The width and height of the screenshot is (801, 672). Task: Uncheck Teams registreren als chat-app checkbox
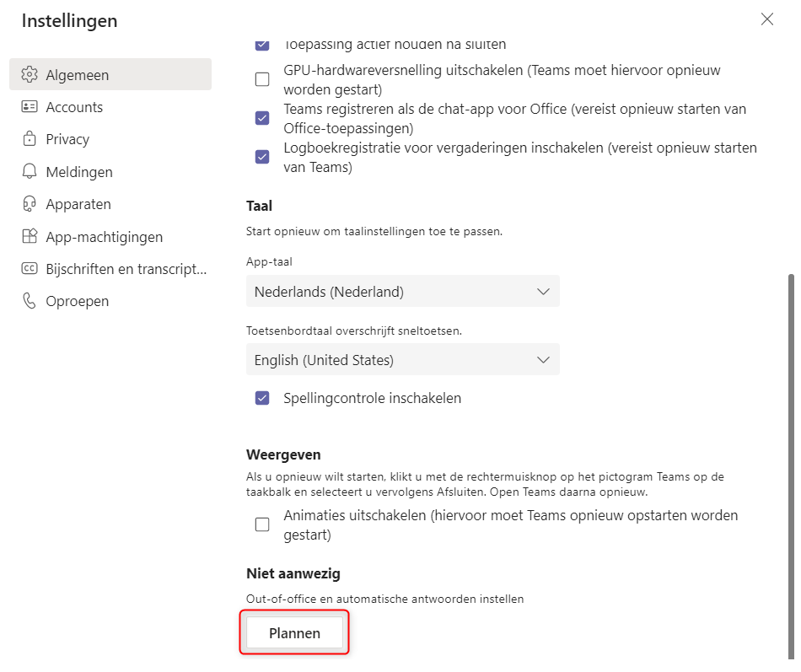[x=262, y=118]
